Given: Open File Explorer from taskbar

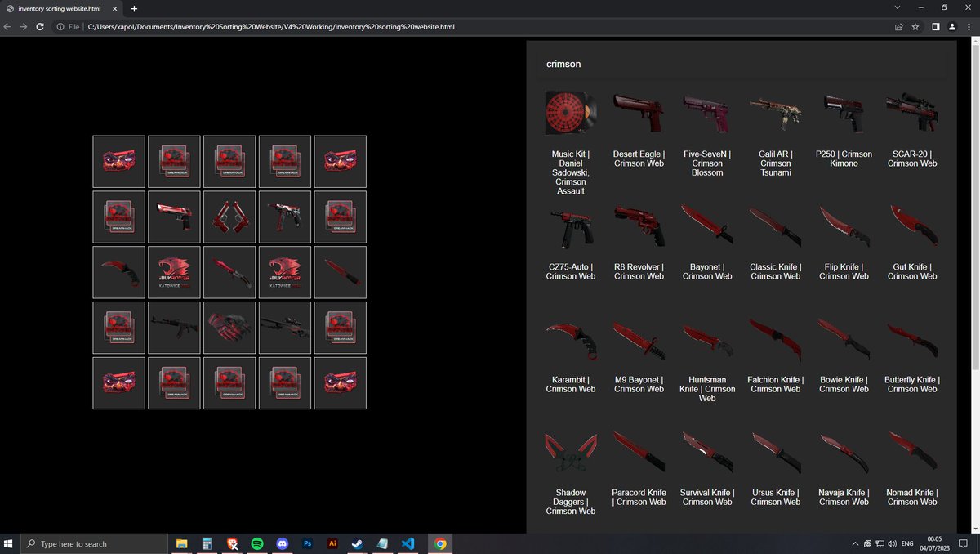Looking at the screenshot, I should 182,543.
